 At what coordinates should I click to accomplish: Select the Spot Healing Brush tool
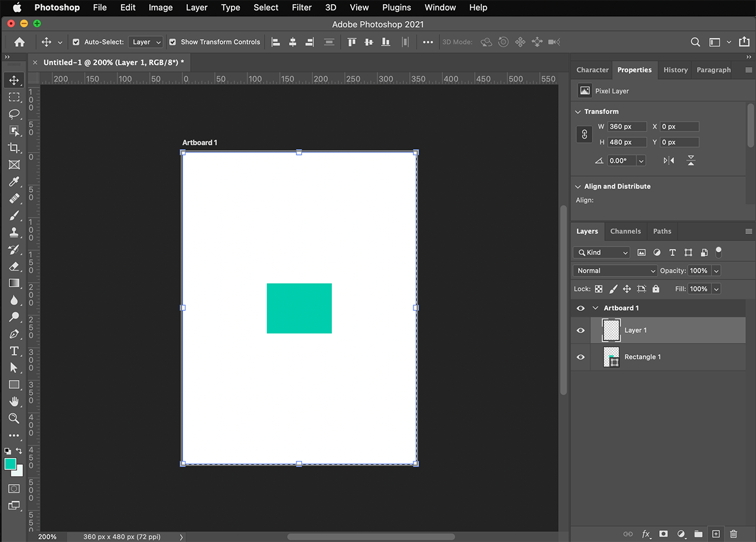pos(14,199)
